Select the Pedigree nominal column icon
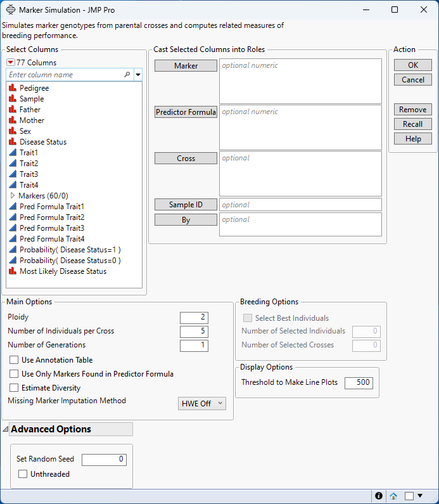Screen dimensions: 439x504 click(x=13, y=87)
